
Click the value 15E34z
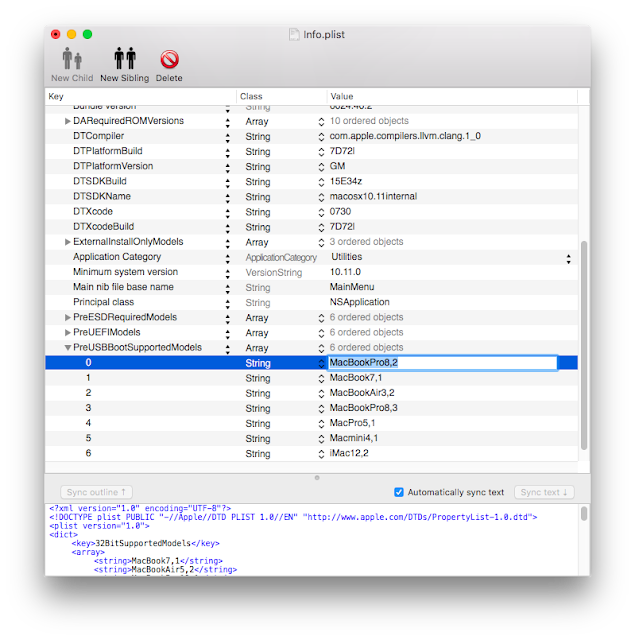(x=346, y=182)
